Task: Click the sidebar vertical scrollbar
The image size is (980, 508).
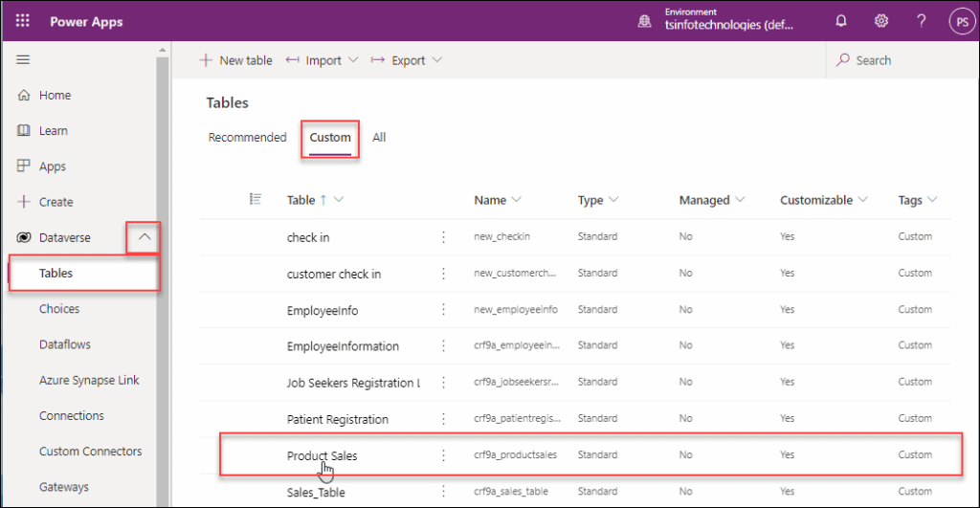Action: click(163, 281)
